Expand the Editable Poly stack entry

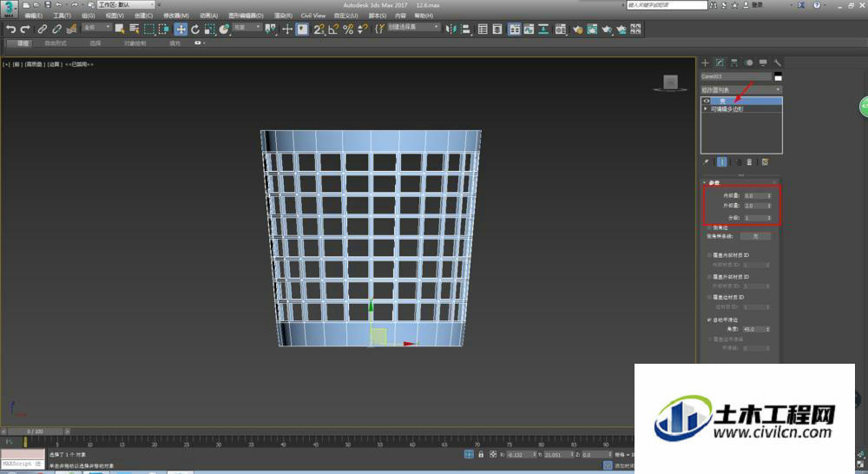click(705, 109)
